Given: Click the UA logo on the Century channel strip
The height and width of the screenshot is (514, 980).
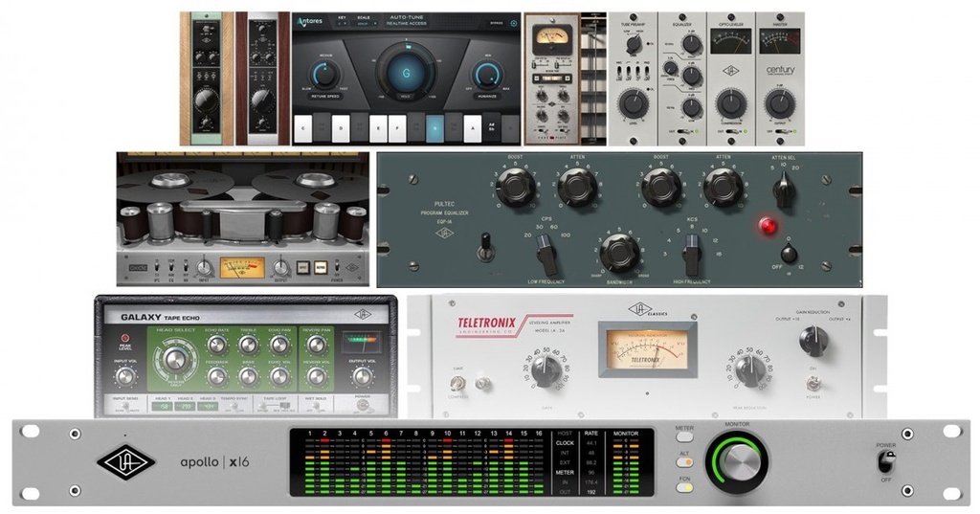Looking at the screenshot, I should pos(730,71).
